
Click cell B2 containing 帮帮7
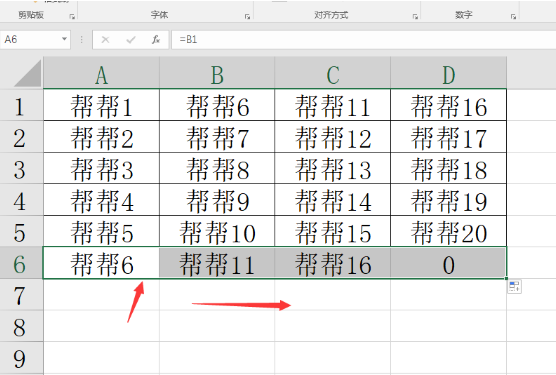pyautogui.click(x=217, y=136)
